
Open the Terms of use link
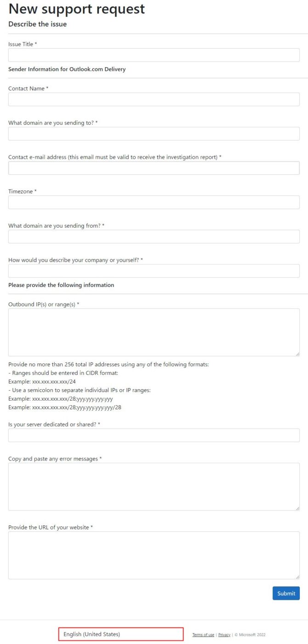tap(203, 635)
